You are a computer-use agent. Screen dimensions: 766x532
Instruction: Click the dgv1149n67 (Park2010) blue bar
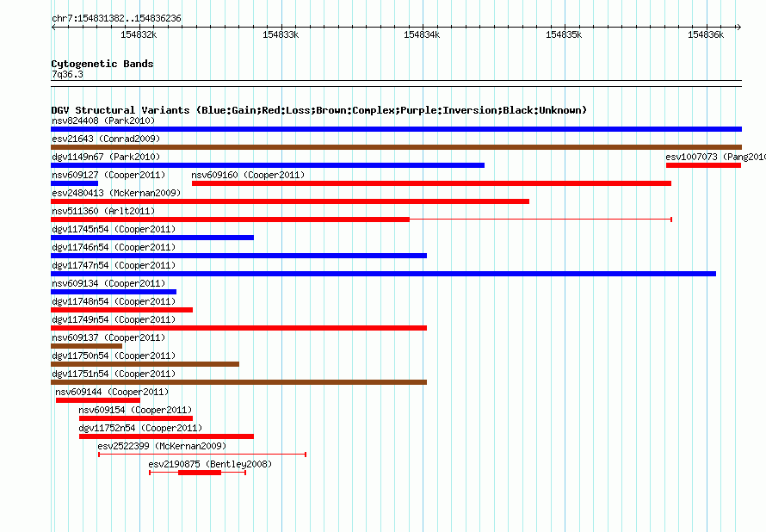coord(268,165)
